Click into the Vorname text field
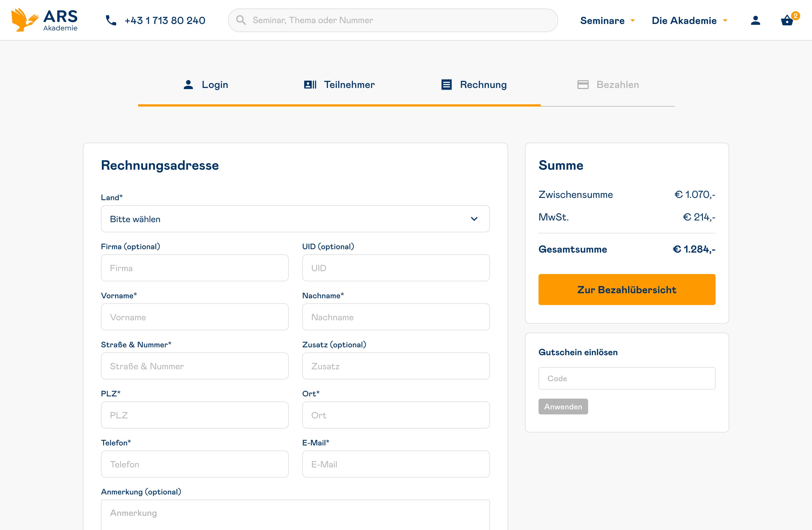812x530 pixels. [x=195, y=317]
